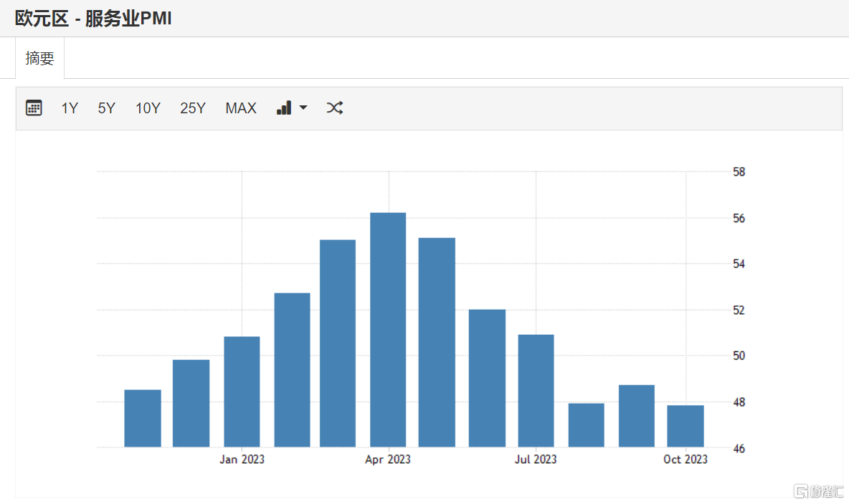Screen dimensions: 849x504
Task: Click the Jan 2023 bar
Action: [242, 391]
